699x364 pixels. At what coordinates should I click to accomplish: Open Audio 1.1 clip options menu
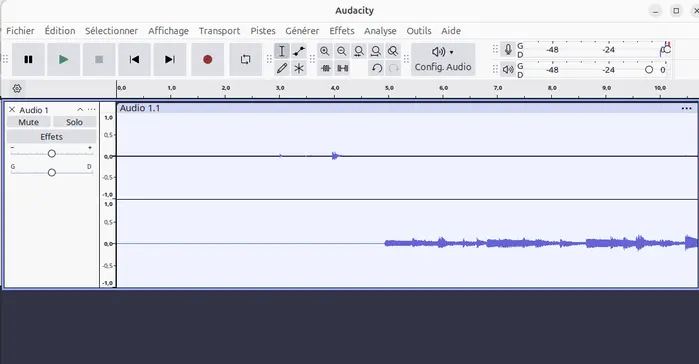point(687,108)
